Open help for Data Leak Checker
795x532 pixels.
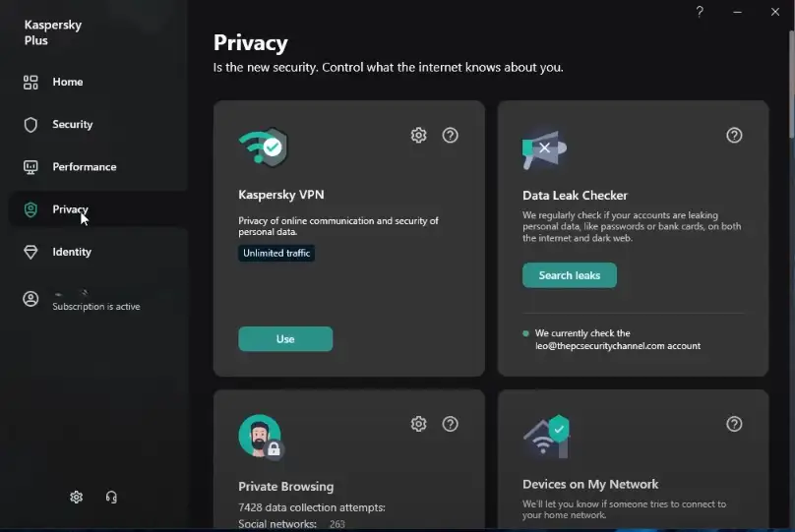click(x=734, y=136)
